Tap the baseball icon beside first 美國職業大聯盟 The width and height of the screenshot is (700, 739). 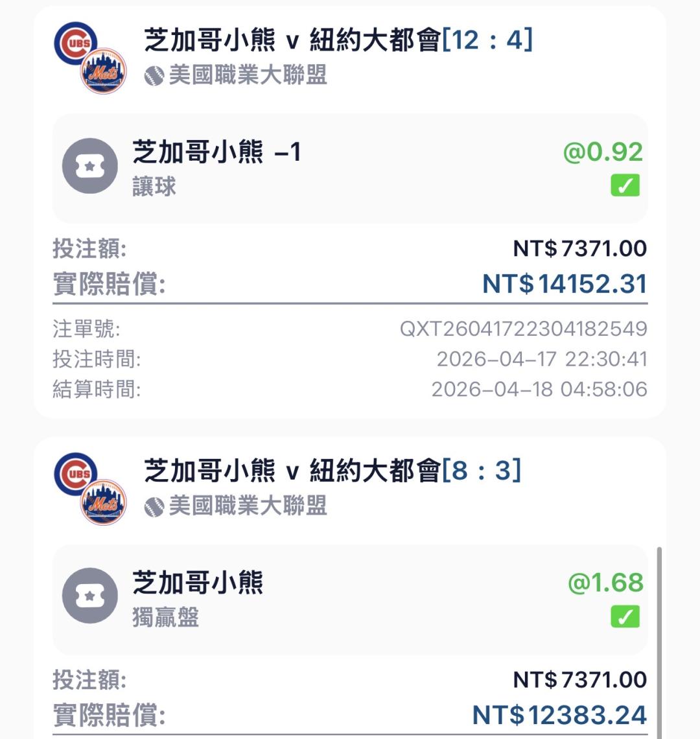point(154,76)
